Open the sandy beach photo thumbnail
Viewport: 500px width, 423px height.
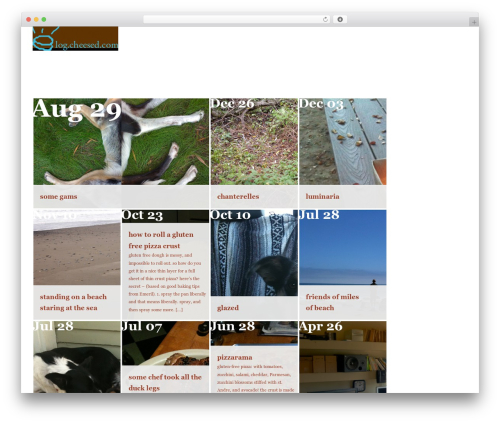77,247
